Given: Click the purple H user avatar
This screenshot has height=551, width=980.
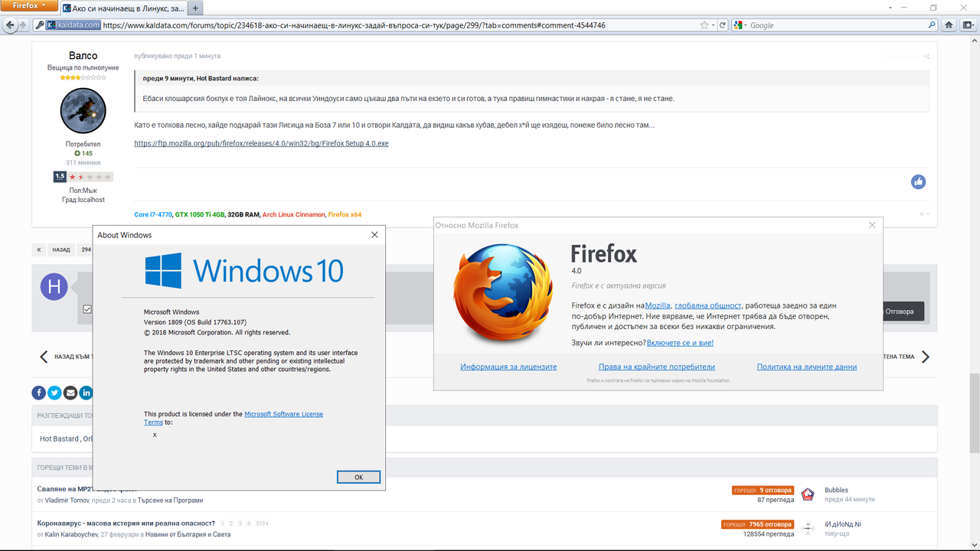Looking at the screenshot, I should click(x=54, y=287).
